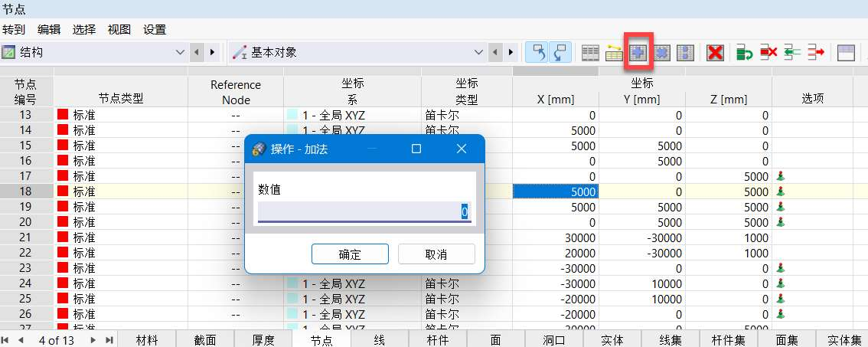Screen dimensions: 868x347
Task: Click next arrow beside 基本对象 dropdown
Action: [511, 53]
